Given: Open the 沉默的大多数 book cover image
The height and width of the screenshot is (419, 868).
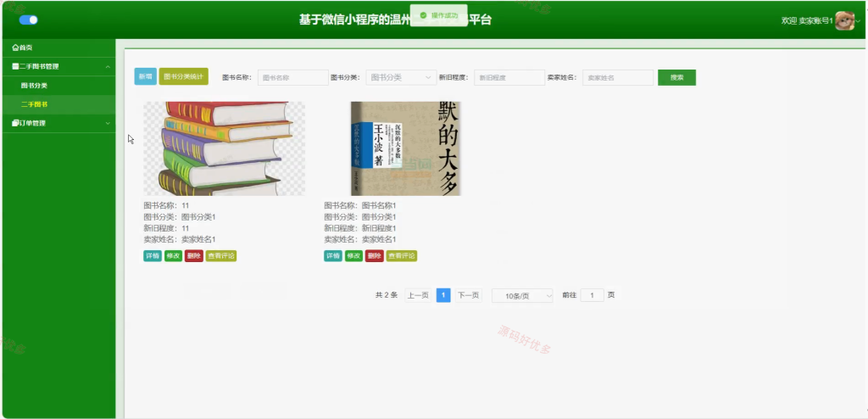Looking at the screenshot, I should 406,148.
